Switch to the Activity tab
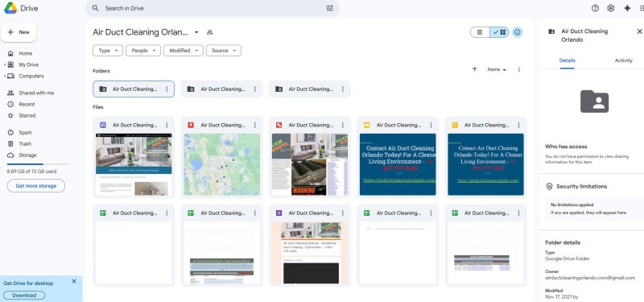 [623, 60]
